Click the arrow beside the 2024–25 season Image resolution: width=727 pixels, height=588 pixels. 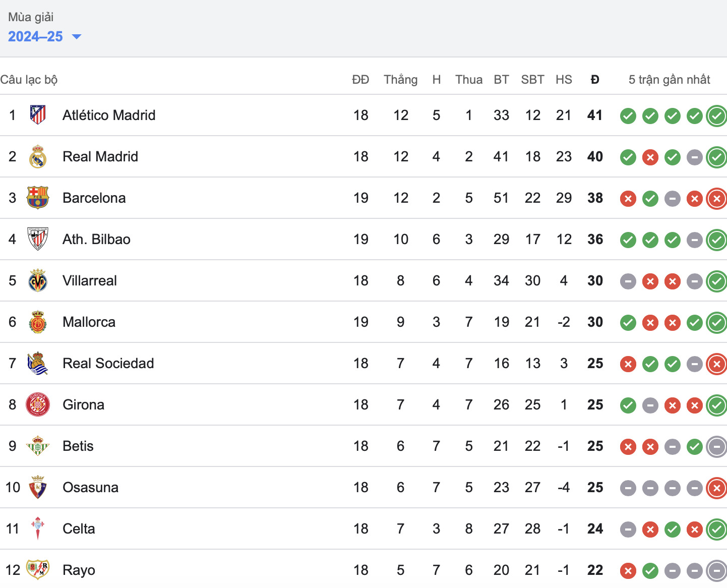tap(77, 37)
